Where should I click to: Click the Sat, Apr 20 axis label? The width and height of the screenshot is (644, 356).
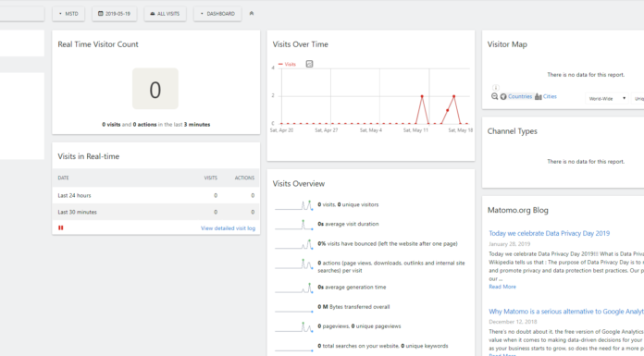(281, 130)
